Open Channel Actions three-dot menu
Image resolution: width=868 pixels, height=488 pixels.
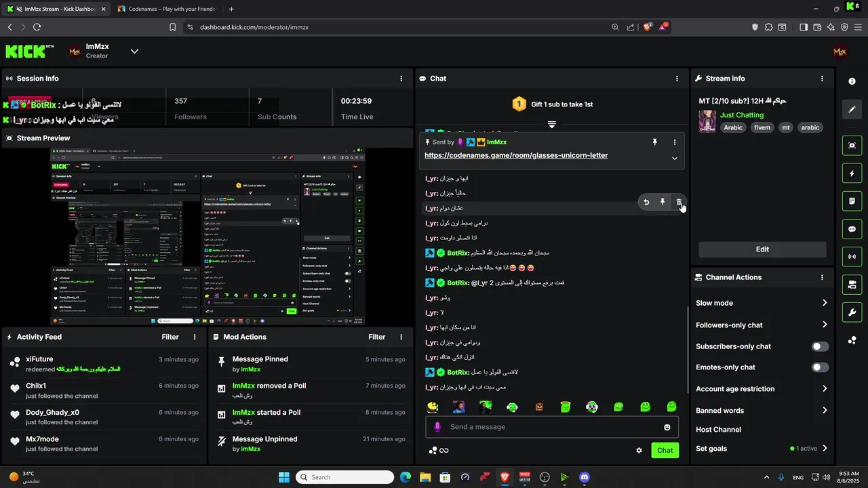(823, 277)
